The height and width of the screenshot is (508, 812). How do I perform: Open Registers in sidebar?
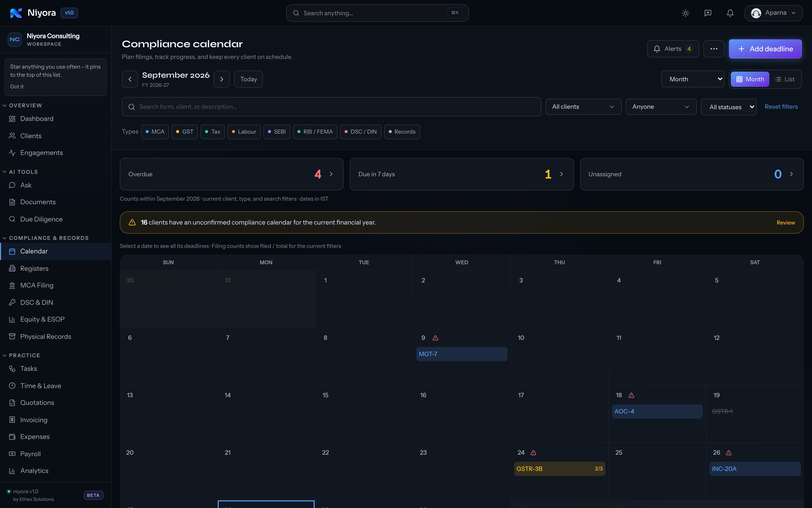(x=56, y=268)
